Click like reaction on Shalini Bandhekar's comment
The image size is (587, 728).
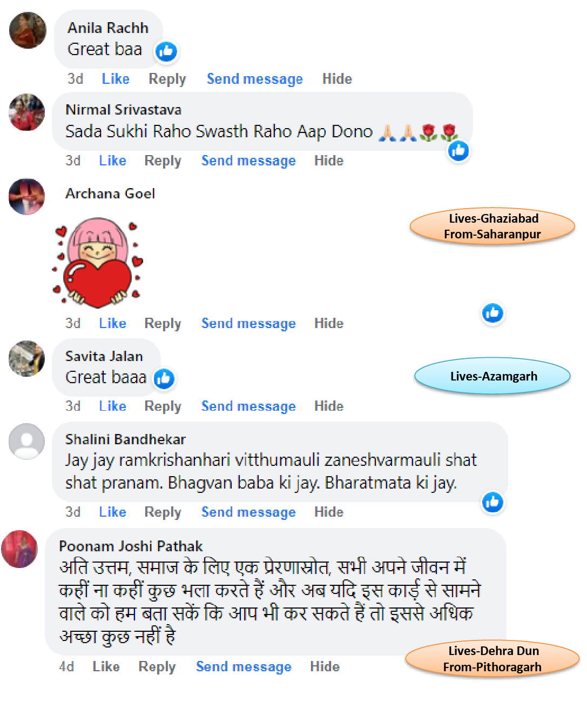tap(492, 502)
